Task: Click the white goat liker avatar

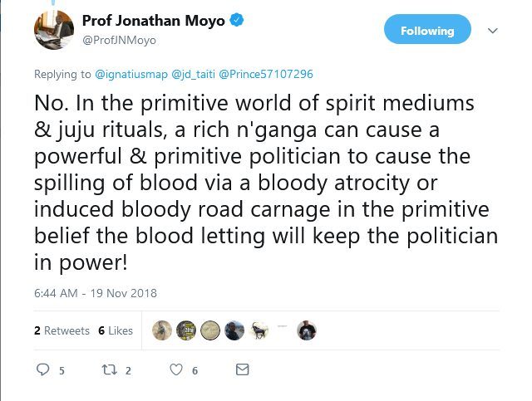Action: [x=259, y=330]
